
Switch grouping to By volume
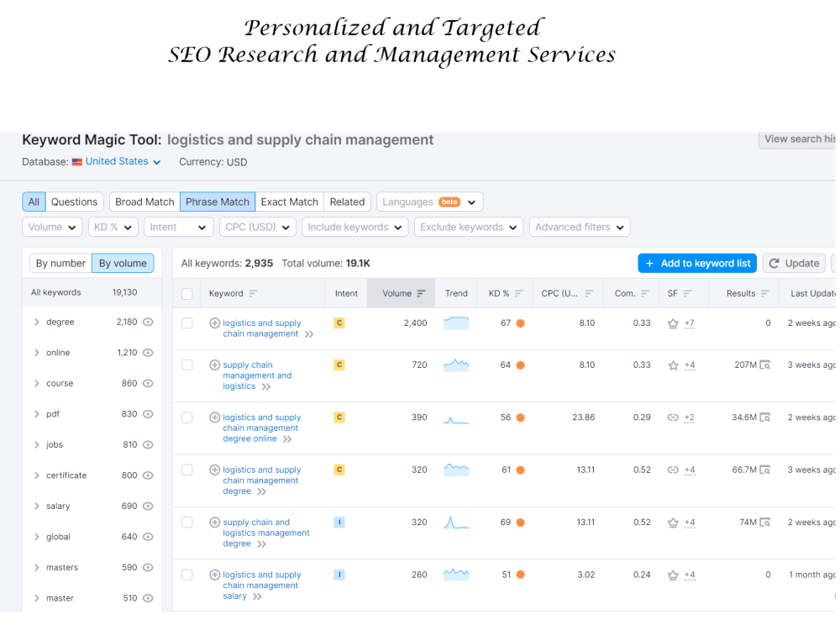123,264
